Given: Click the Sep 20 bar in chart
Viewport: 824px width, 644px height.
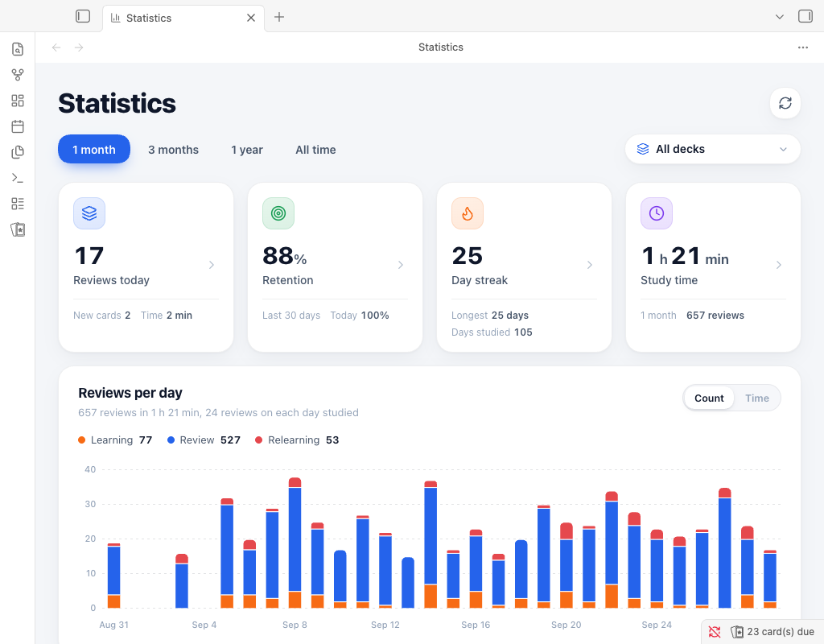Looking at the screenshot, I should [566, 566].
